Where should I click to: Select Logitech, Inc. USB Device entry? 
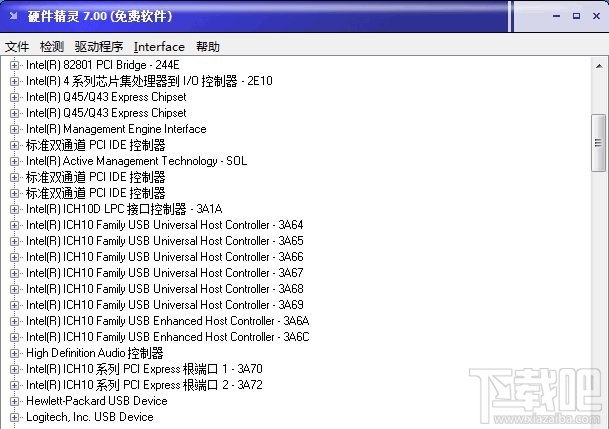point(90,417)
